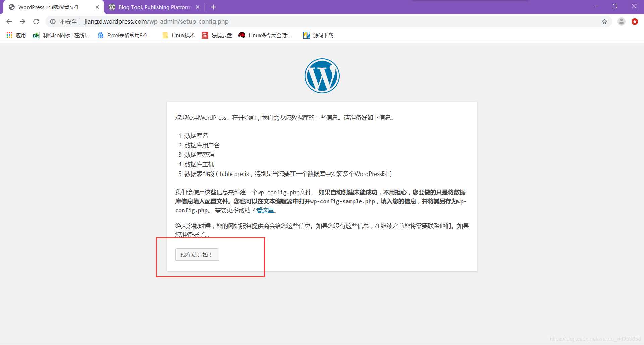Viewport: 644px width, 345px height.
Task: Click the 看这里 help link
Action: point(265,210)
